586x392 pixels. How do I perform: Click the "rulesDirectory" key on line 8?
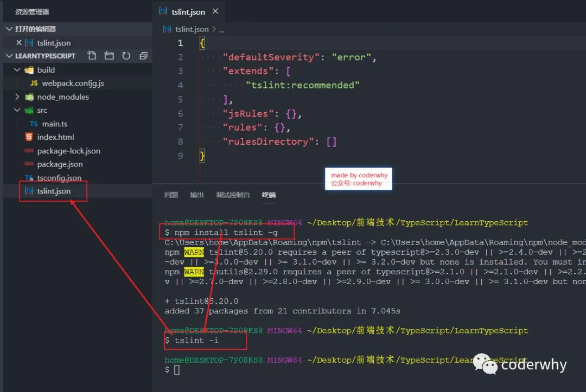(269, 142)
